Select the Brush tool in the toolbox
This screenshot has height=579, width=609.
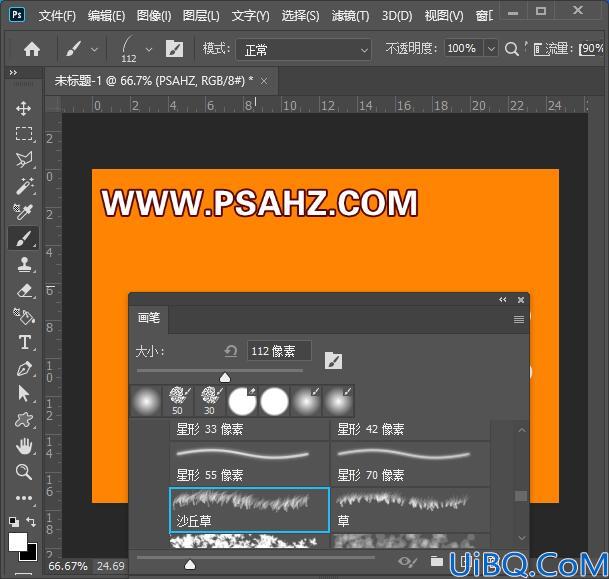24,238
